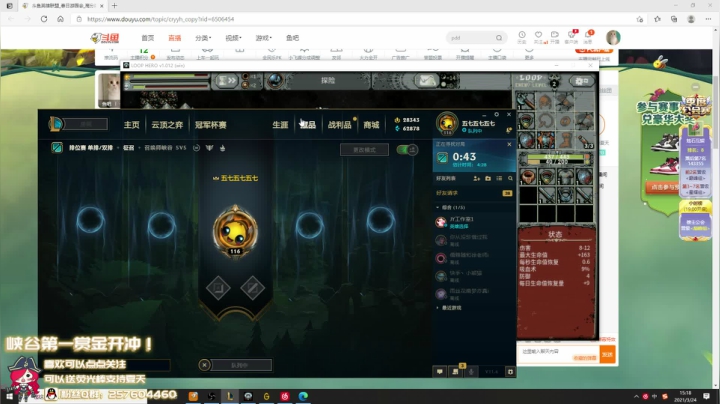Click the Loop Hero map scroll icon
This screenshot has height=404, width=720.
tap(427, 81)
